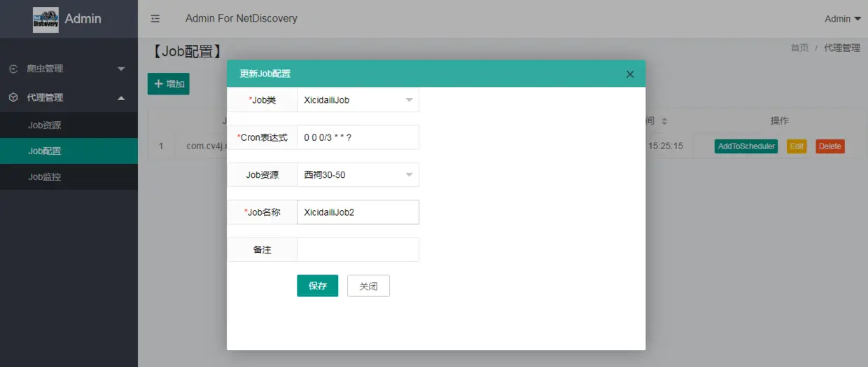Click the Cron表达式 input field

[x=358, y=137]
